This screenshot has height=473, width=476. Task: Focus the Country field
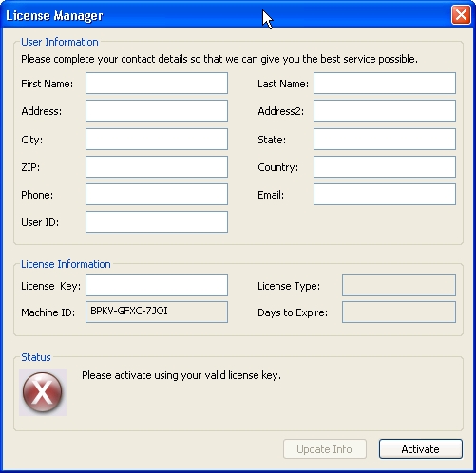pos(385,166)
